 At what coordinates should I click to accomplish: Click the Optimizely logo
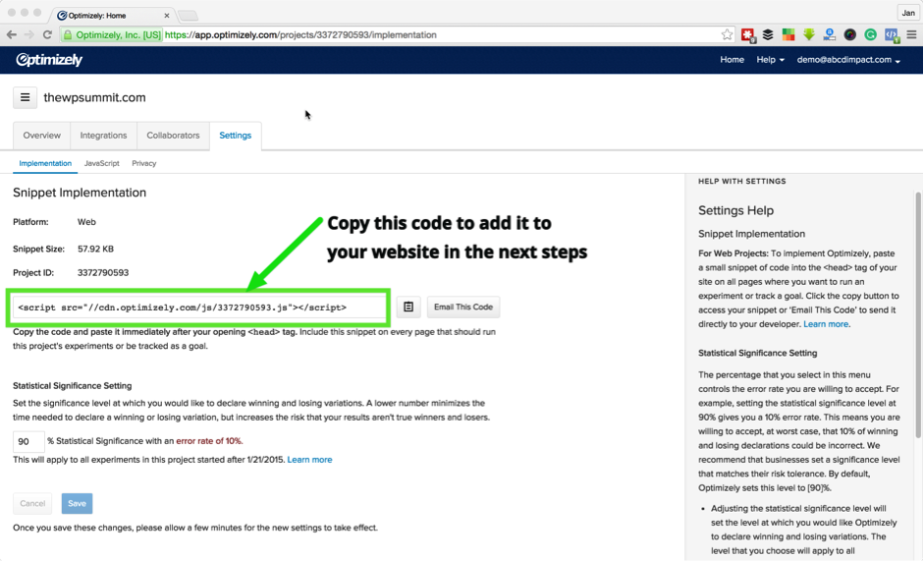point(49,60)
